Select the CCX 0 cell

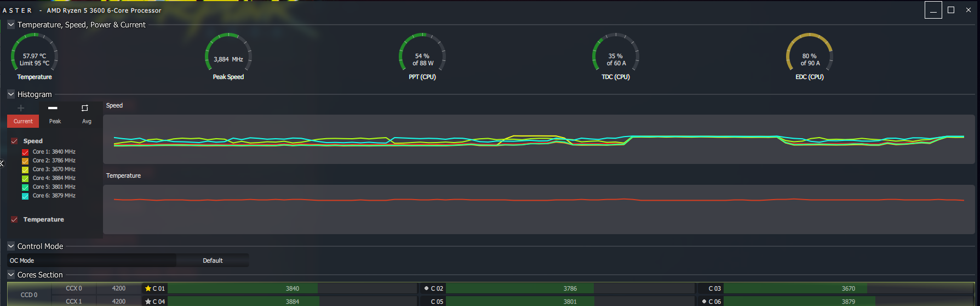pyautogui.click(x=74, y=288)
